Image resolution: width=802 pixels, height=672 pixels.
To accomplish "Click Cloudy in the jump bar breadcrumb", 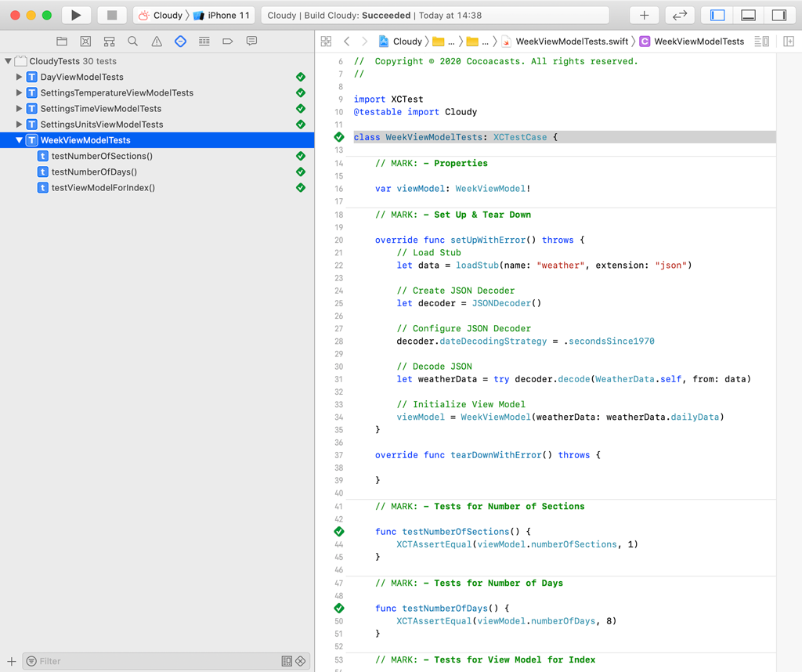I will (x=407, y=41).
